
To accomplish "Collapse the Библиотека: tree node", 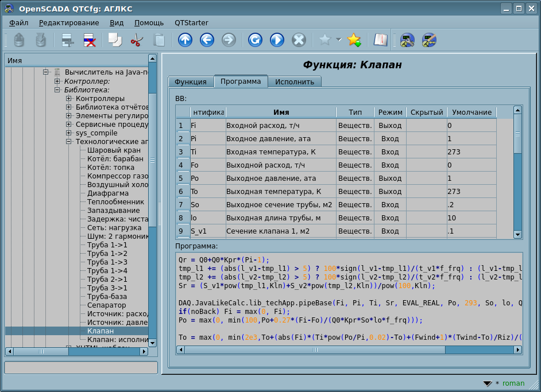I will [57, 90].
